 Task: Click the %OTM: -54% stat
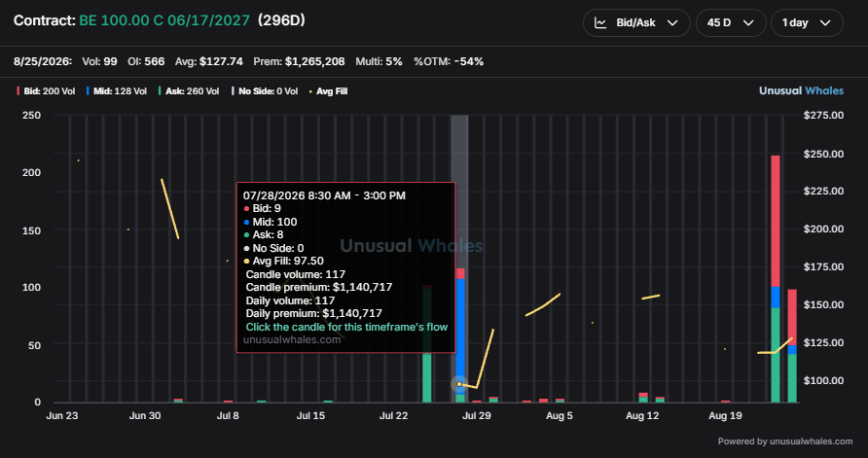point(449,61)
